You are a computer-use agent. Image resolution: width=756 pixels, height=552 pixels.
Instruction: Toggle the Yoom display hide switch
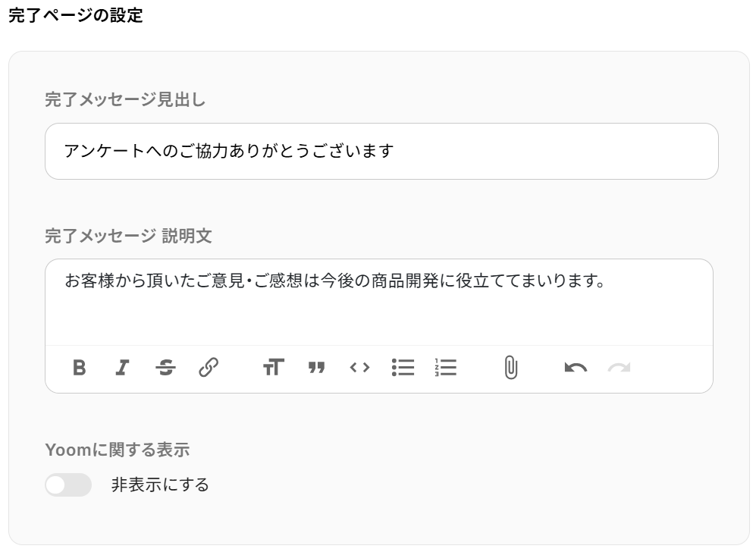(68, 485)
